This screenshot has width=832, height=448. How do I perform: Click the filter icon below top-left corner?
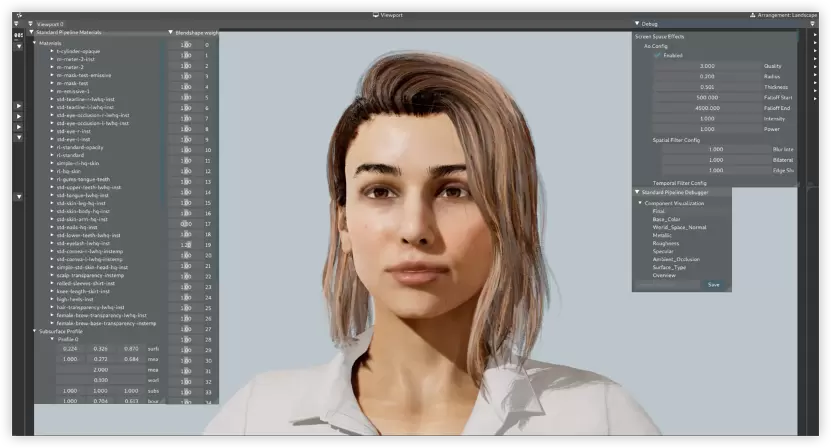coord(17,24)
